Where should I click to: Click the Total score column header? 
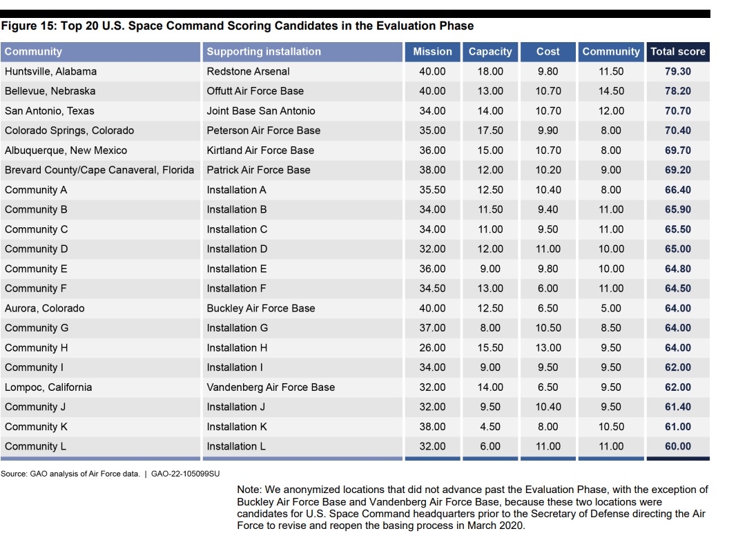tap(677, 52)
